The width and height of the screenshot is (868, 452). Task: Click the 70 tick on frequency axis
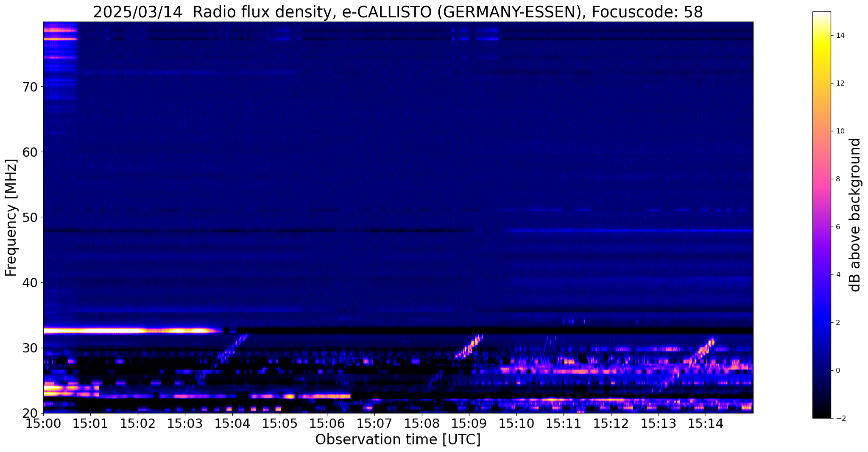click(x=31, y=87)
